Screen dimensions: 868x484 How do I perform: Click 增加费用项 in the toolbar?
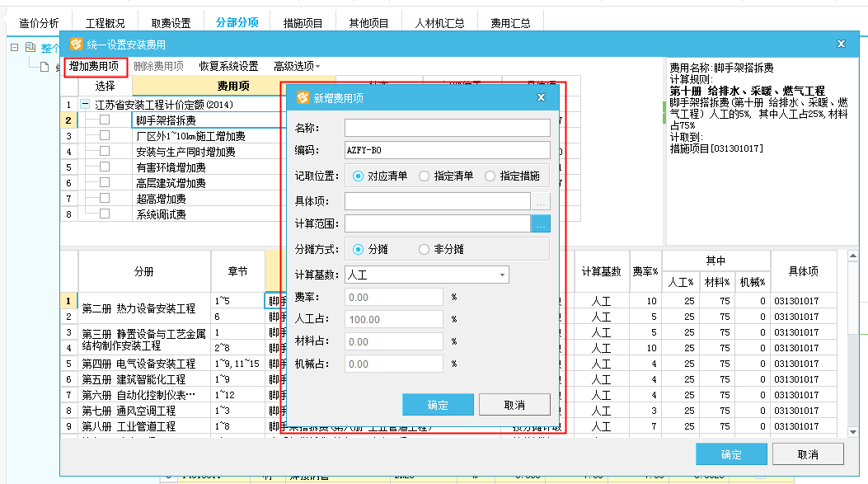(x=93, y=66)
